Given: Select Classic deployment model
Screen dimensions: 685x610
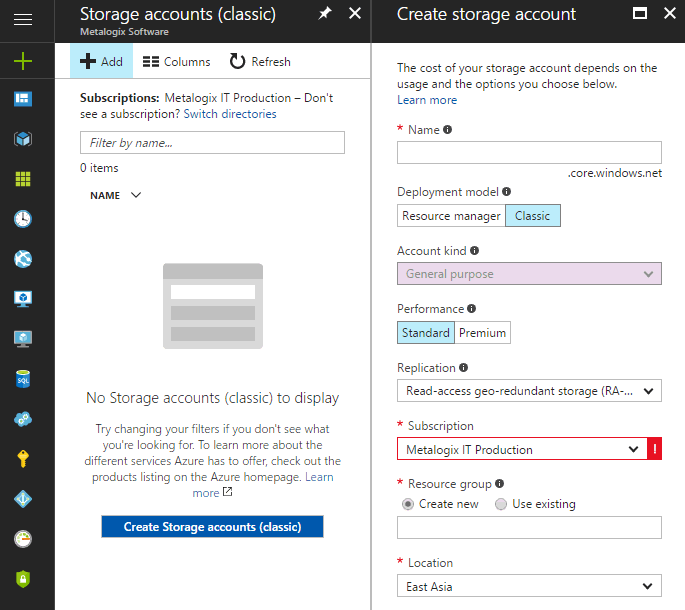Looking at the screenshot, I should click(x=533, y=215).
